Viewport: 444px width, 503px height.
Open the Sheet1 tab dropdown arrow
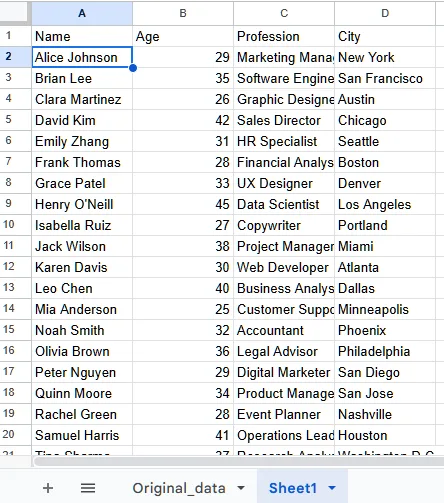[332, 488]
